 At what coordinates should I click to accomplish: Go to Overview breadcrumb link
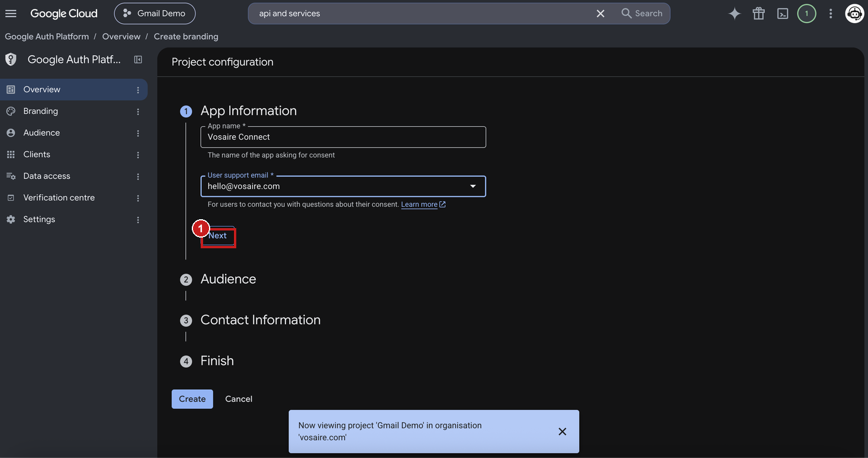(121, 36)
